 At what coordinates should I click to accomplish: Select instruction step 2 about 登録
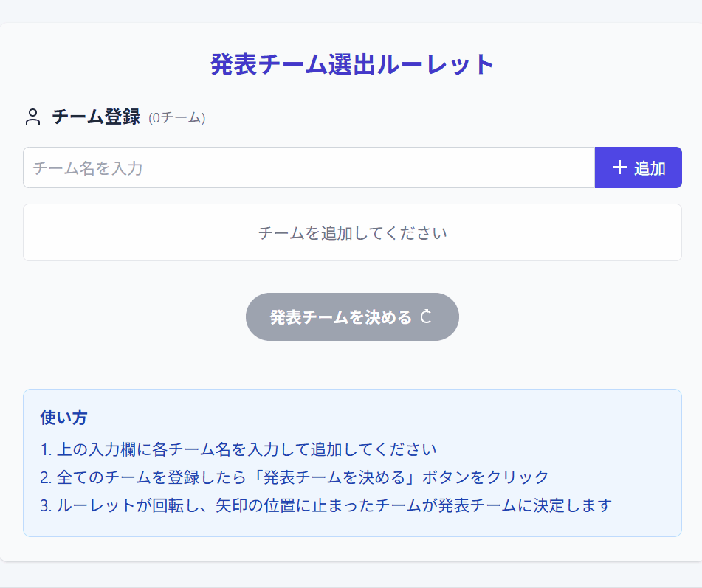[x=294, y=477]
